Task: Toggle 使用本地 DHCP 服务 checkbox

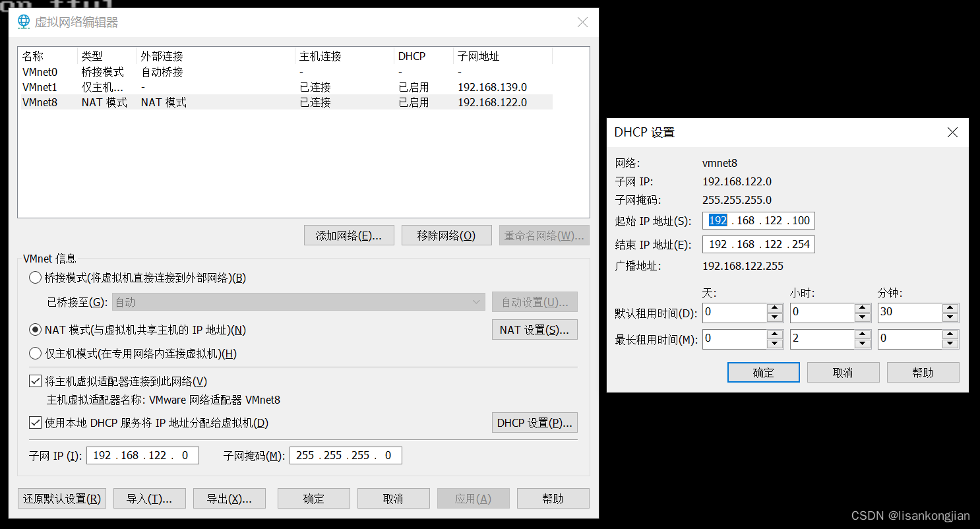Action: point(35,423)
